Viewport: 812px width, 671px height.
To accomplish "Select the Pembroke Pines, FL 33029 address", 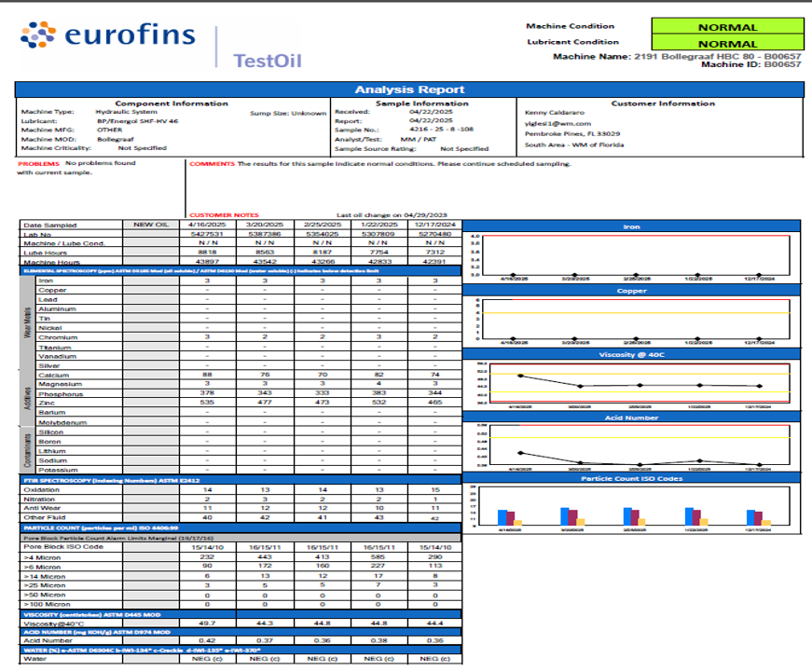I will point(572,133).
